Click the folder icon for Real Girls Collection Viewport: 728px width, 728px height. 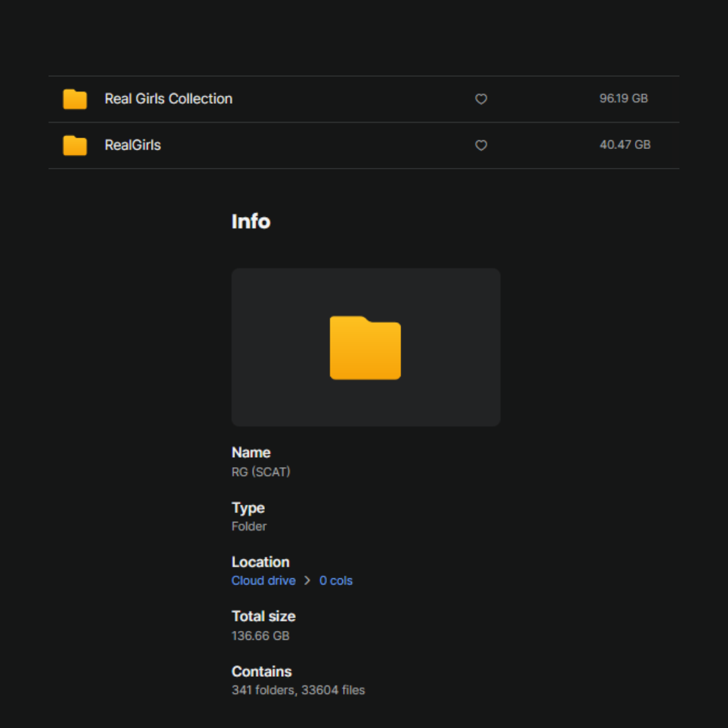coord(75,99)
